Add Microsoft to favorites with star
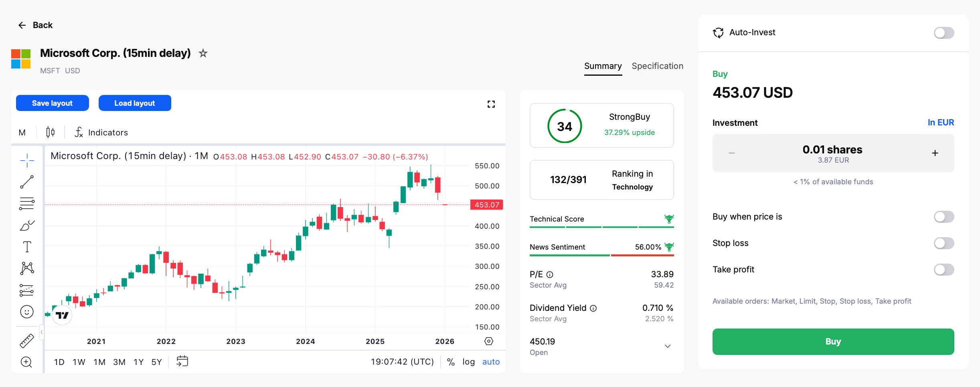This screenshot has height=387, width=980. click(203, 53)
